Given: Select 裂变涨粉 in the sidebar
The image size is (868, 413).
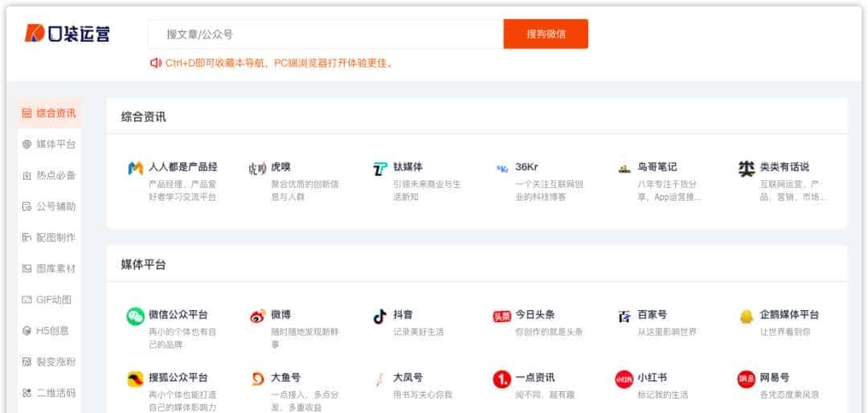Looking at the screenshot, I should (x=49, y=362).
